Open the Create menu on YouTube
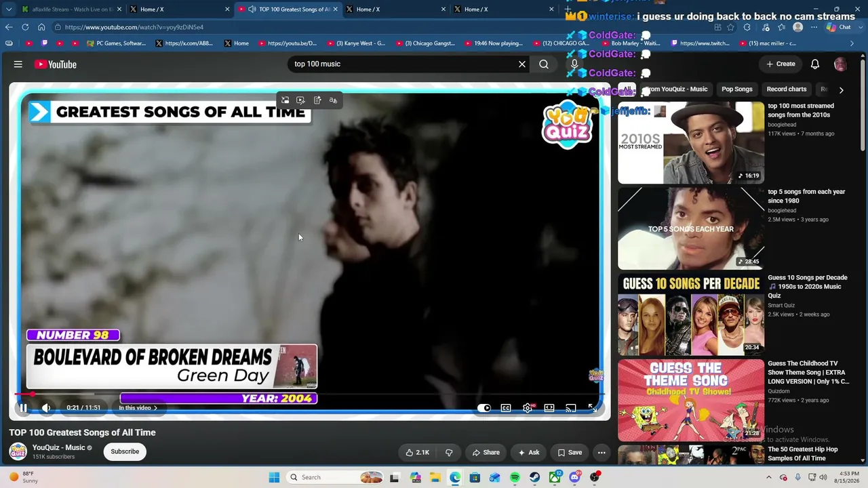The image size is (868, 488). (781, 64)
